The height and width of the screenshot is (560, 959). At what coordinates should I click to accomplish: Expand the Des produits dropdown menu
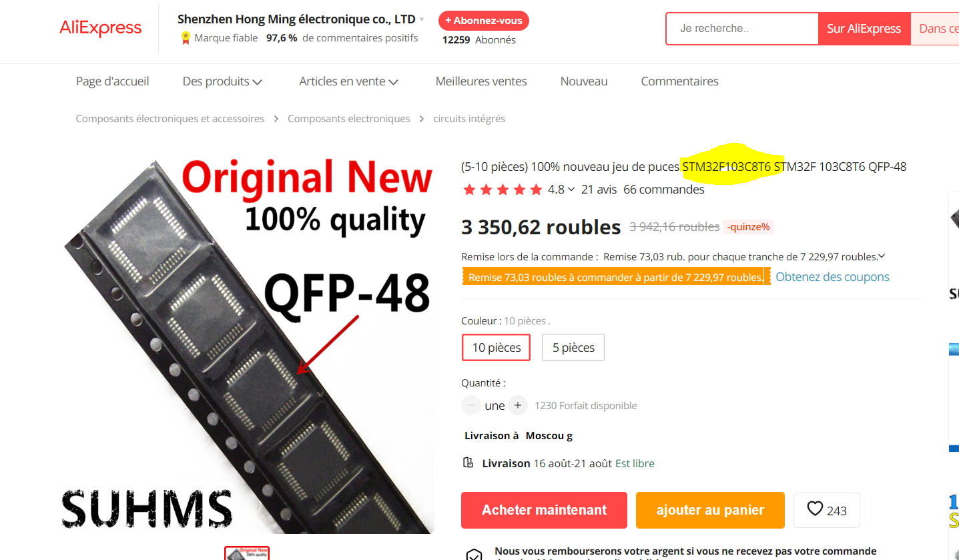point(223,81)
